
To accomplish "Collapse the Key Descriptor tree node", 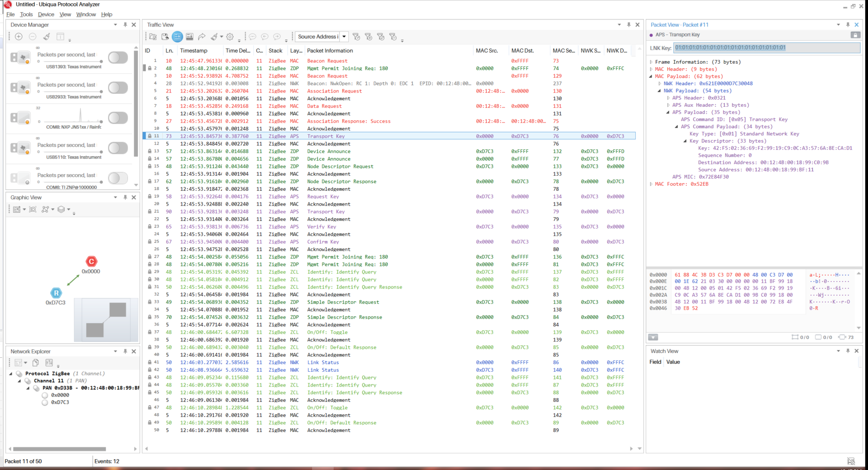I will 685,141.
